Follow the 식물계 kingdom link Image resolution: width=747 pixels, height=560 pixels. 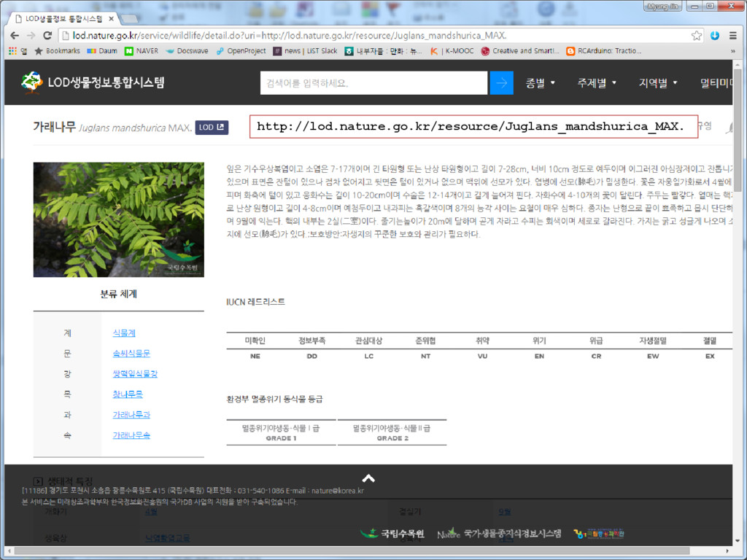[x=124, y=332]
